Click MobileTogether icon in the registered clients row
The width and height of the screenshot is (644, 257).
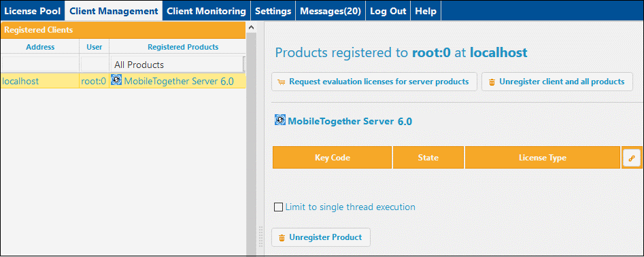pos(116,80)
